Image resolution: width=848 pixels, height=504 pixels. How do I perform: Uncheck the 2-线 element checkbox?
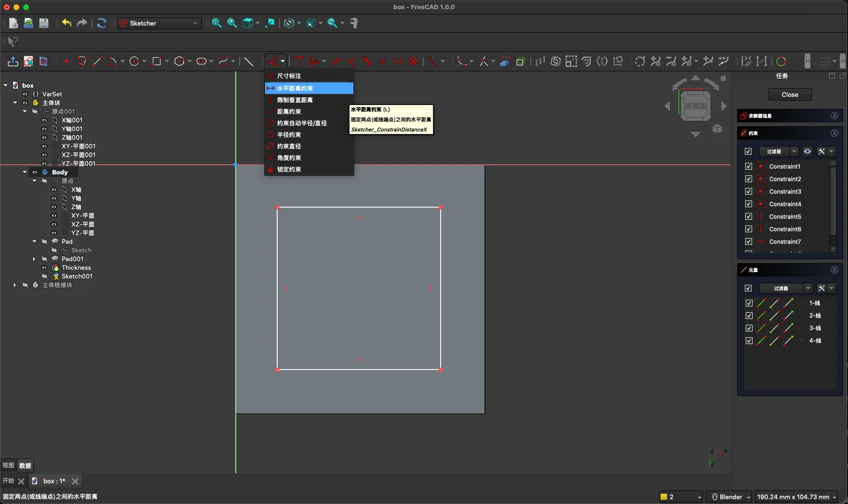click(x=749, y=316)
